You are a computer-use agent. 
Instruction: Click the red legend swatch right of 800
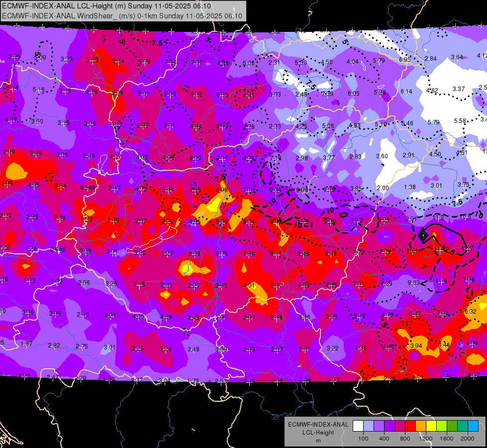pos(410,426)
